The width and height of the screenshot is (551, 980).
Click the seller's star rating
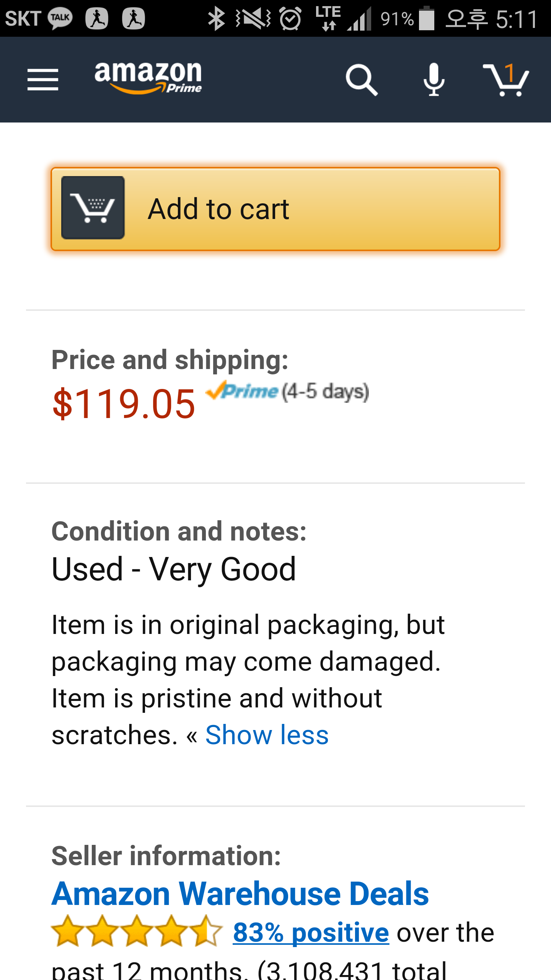(137, 931)
